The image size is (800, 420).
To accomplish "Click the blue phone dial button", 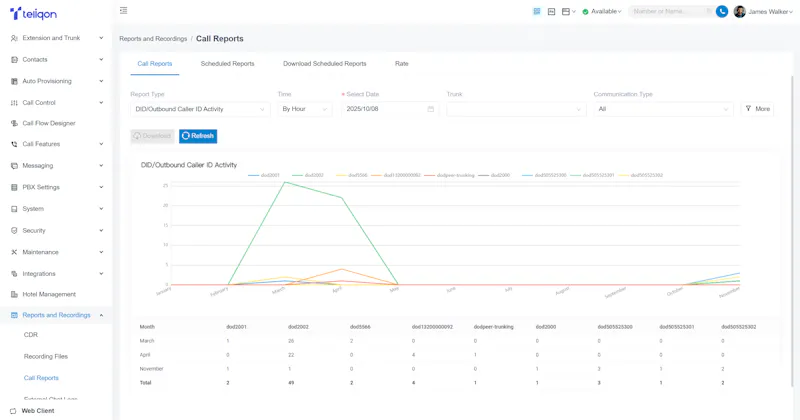I will tap(721, 11).
